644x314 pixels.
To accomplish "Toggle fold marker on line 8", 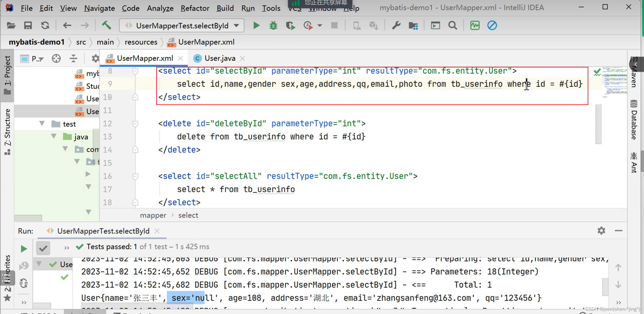I will point(135,71).
